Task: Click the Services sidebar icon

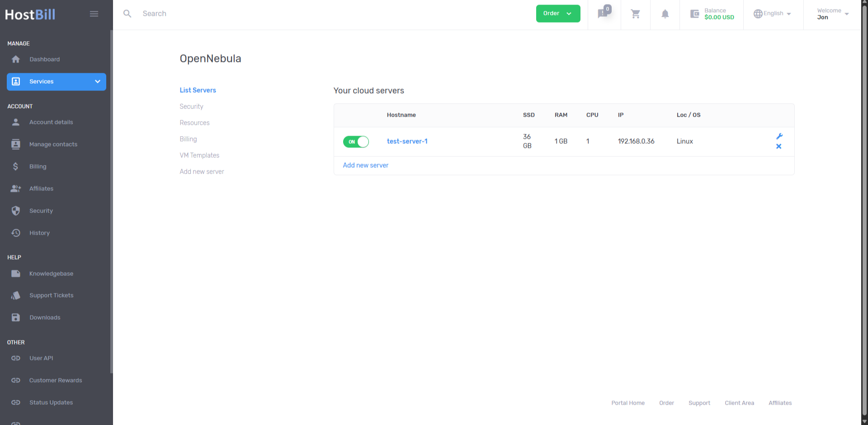Action: 16,81
